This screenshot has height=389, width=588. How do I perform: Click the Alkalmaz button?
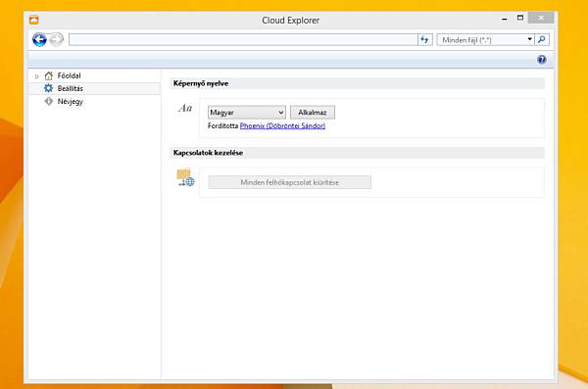(x=313, y=112)
